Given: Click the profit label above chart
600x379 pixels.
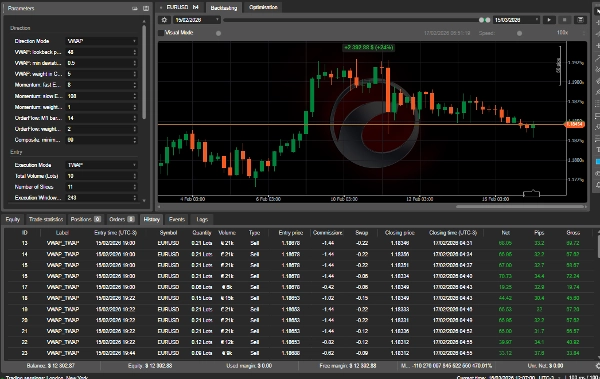Looking at the screenshot, I should click(x=368, y=47).
